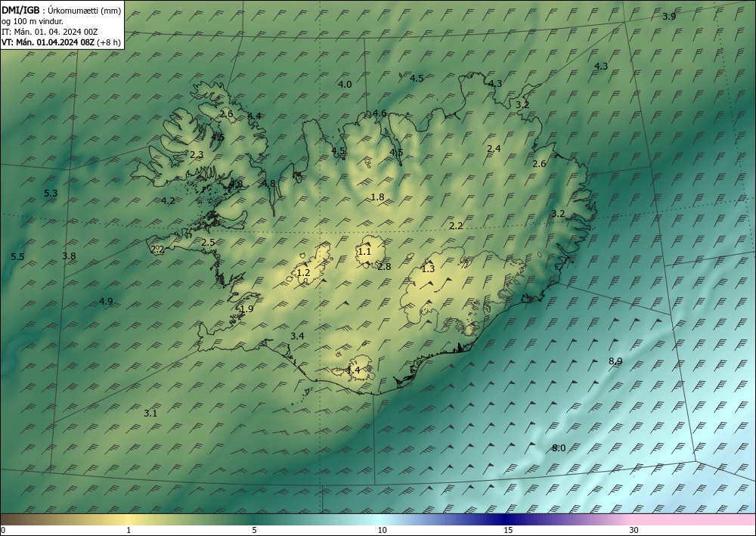Click the '0' label on the color scale
The width and height of the screenshot is (756, 536).
pyautogui.click(x=3, y=531)
